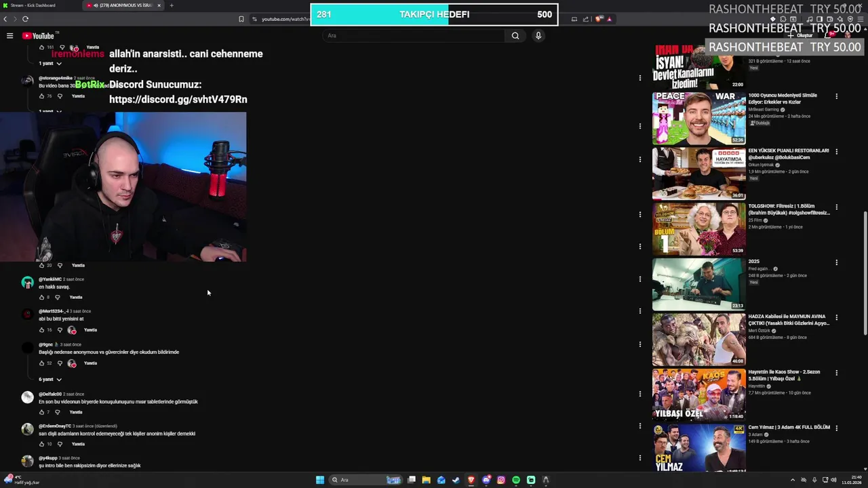The height and width of the screenshot is (488, 868).
Task: Switch to the Stream - Kick Dashboard tab
Action: tap(41, 5)
